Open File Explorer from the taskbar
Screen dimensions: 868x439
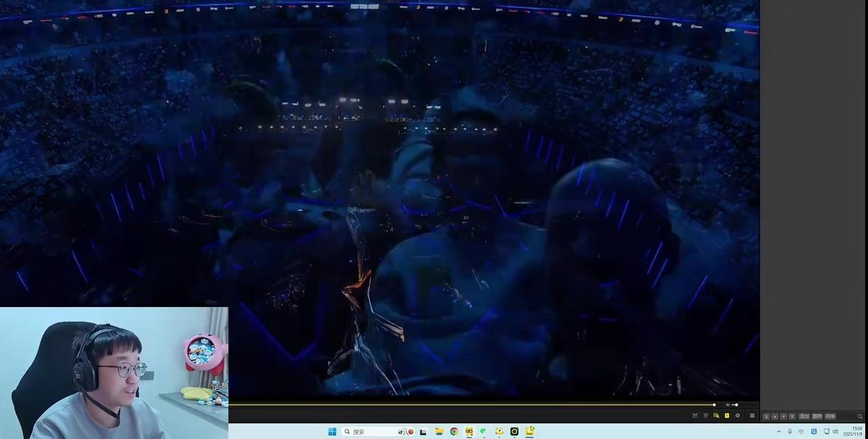click(438, 431)
